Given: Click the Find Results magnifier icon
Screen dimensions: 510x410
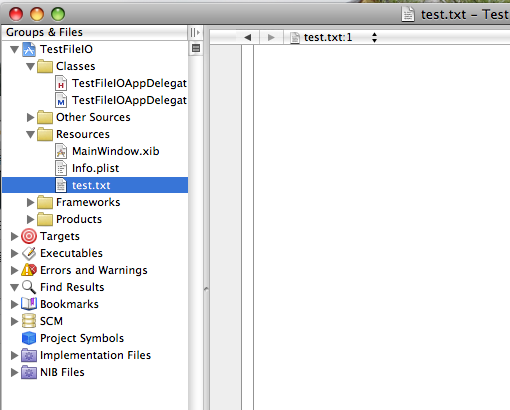Looking at the screenshot, I should tap(29, 287).
